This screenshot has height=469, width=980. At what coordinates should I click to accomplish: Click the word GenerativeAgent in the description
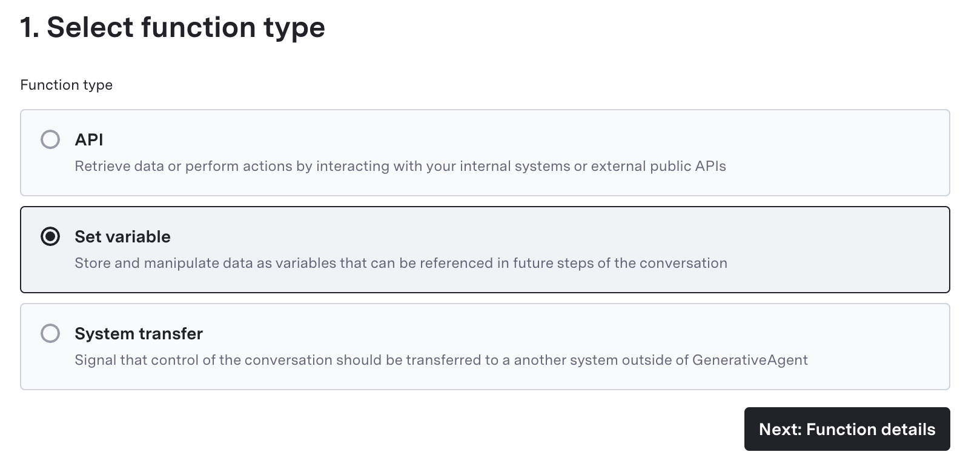(750, 360)
